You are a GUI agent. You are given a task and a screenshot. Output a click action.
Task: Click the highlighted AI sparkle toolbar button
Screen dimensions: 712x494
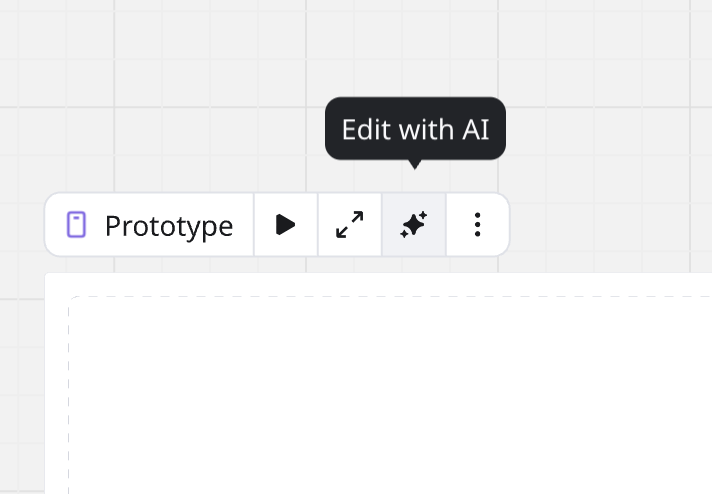(x=414, y=225)
